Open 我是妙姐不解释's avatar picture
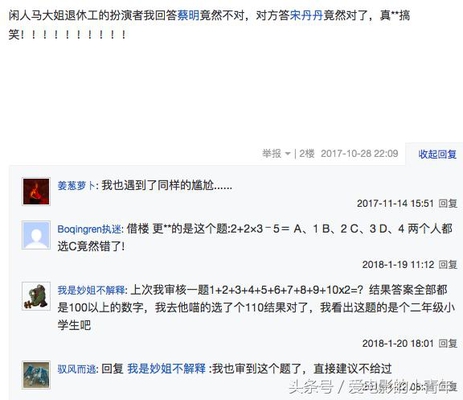Screen dimensions: 463x400 tap(36, 296)
